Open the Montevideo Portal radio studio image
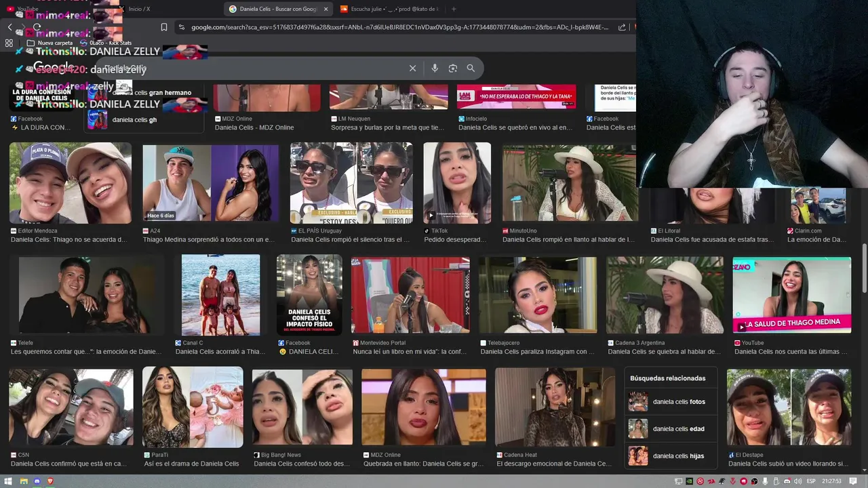 (x=410, y=295)
